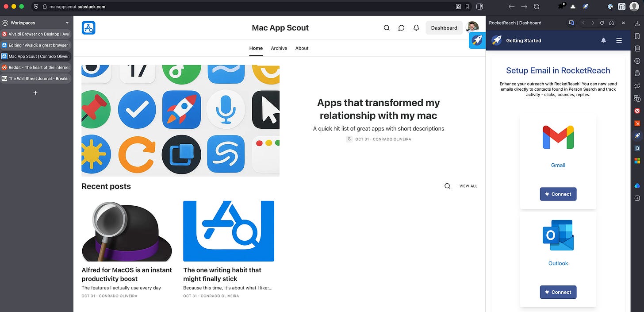This screenshot has width=644, height=312.
Task: Reload the RocketReach web panel
Action: pos(602,23)
